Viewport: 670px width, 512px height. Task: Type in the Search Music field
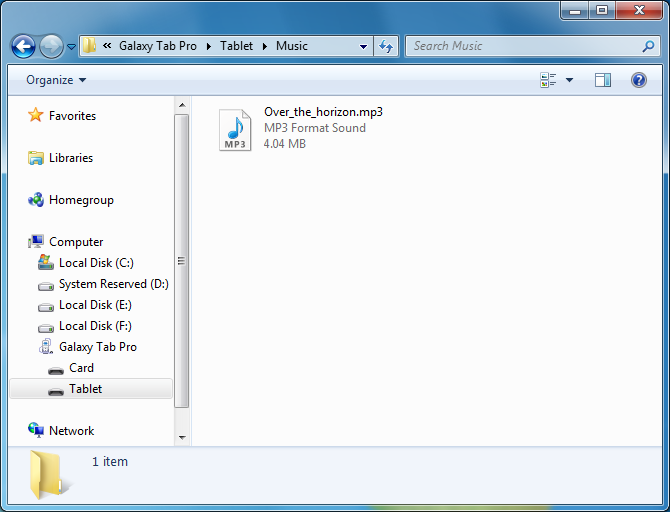click(520, 46)
